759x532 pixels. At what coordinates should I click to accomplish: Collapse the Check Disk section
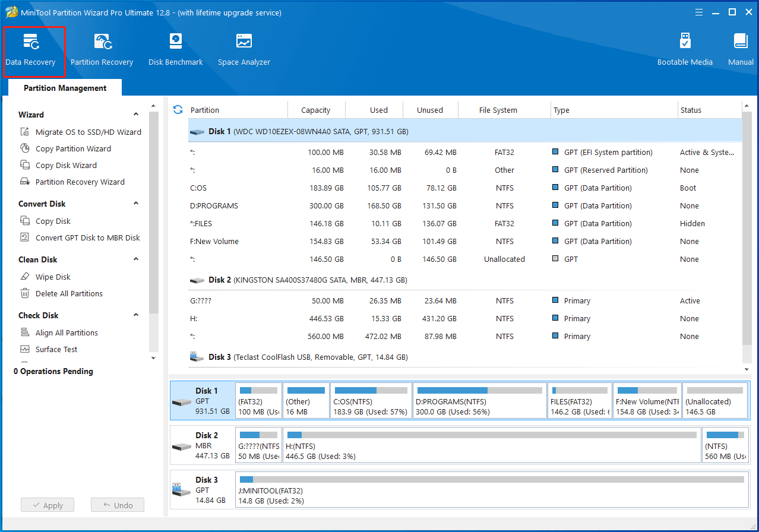click(x=136, y=315)
